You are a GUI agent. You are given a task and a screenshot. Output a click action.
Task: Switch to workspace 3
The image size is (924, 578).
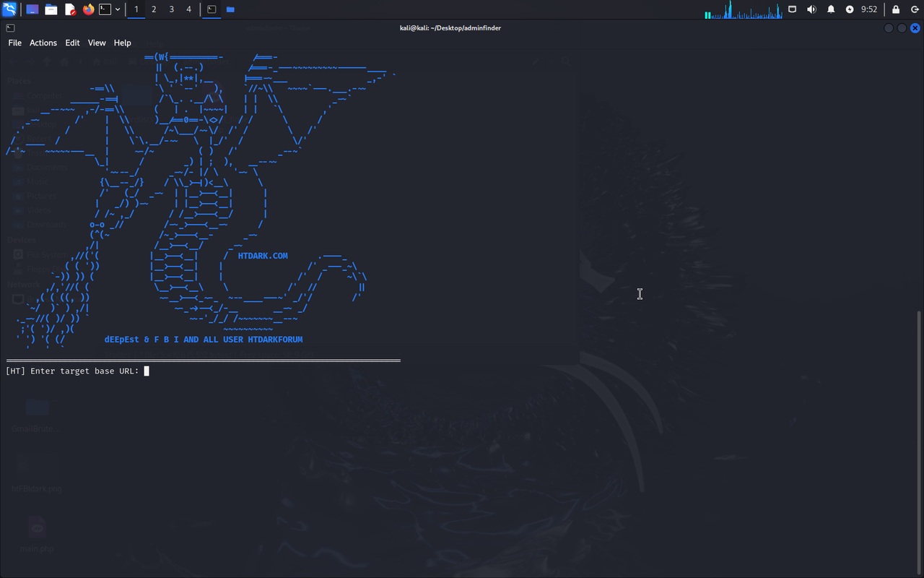point(171,9)
